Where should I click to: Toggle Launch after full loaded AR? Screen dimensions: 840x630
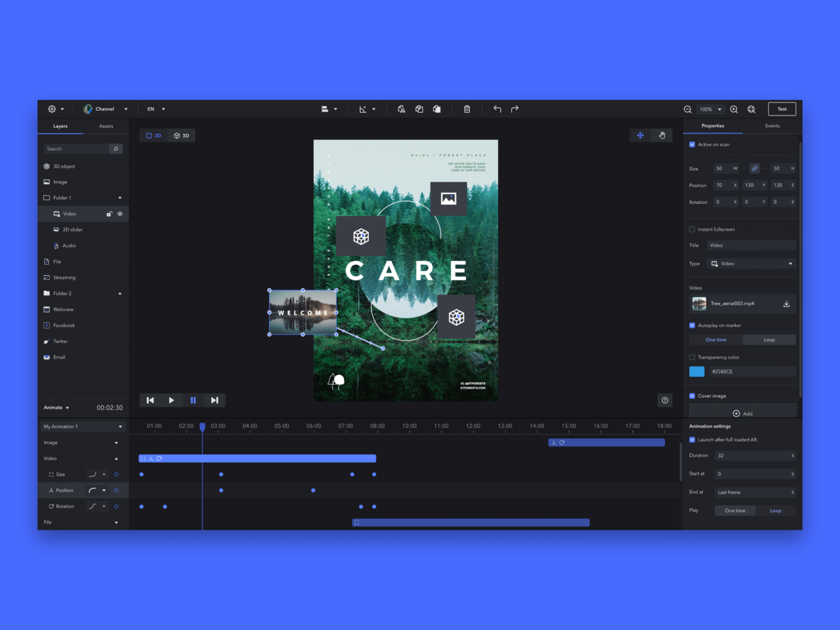[x=692, y=440]
